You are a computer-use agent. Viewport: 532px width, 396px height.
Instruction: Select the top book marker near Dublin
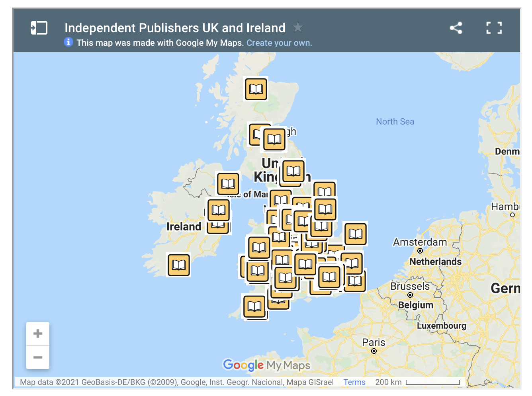coord(219,210)
